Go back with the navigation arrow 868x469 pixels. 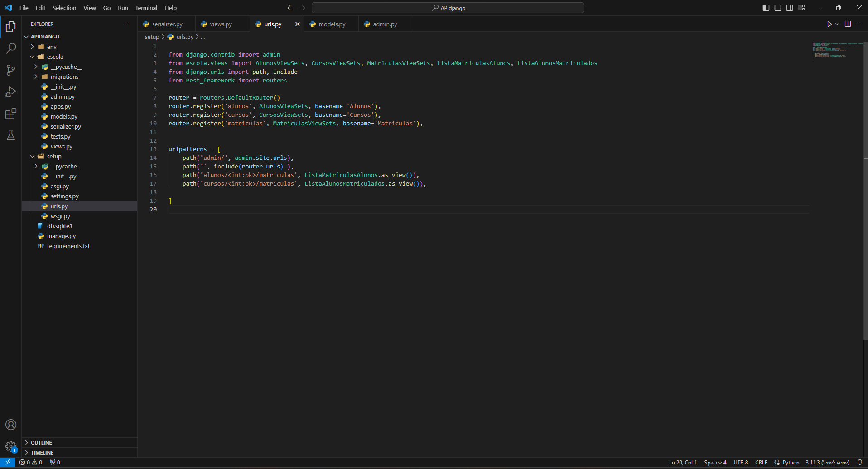(x=290, y=8)
